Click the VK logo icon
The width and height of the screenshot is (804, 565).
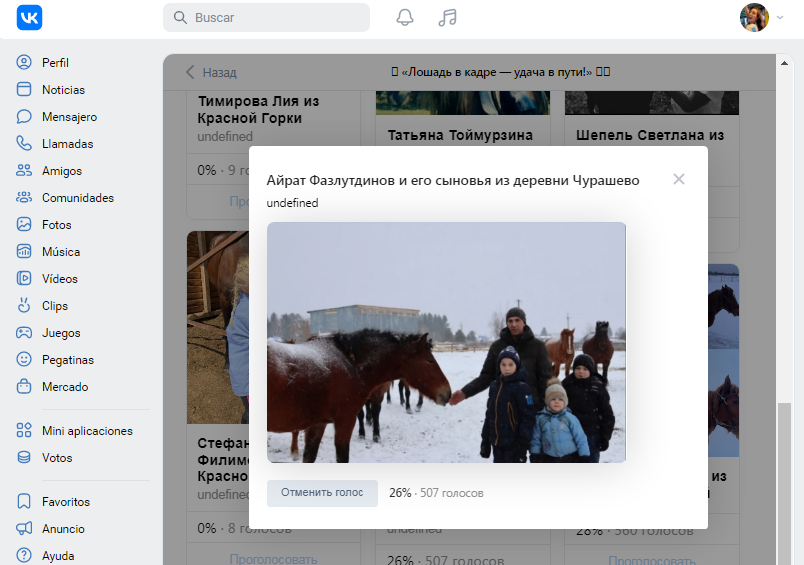29,17
